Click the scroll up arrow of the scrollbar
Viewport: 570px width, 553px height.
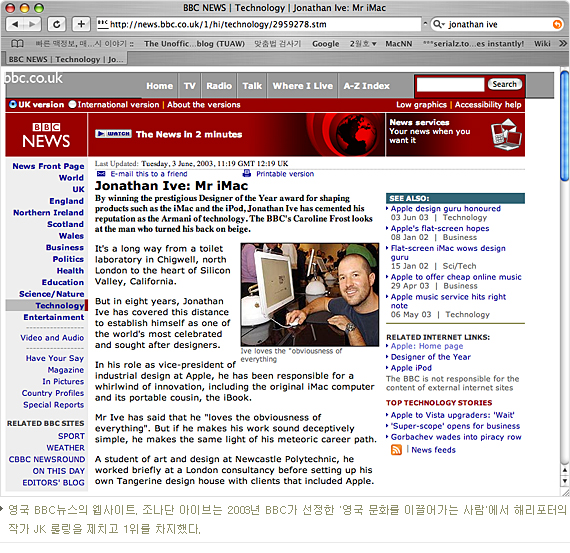(x=565, y=470)
